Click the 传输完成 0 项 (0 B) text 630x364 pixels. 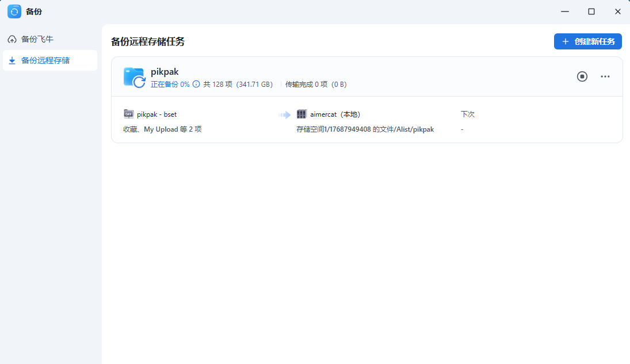pos(316,85)
